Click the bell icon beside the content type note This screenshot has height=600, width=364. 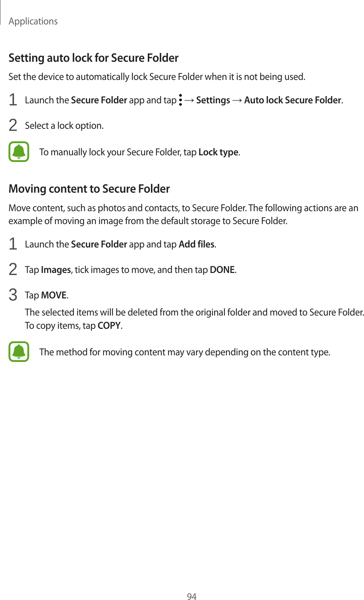point(19,351)
